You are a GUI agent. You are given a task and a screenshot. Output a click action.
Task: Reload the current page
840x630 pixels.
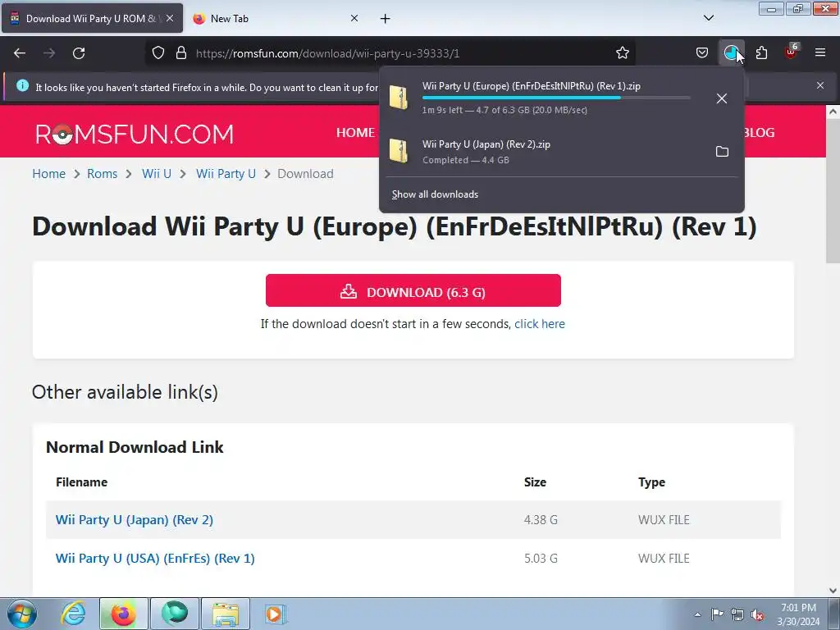tap(79, 53)
